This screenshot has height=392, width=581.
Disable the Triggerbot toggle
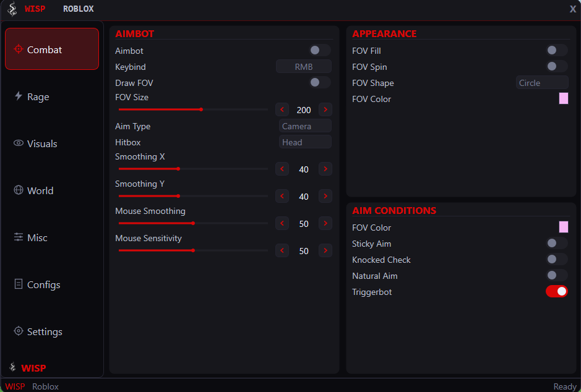556,291
